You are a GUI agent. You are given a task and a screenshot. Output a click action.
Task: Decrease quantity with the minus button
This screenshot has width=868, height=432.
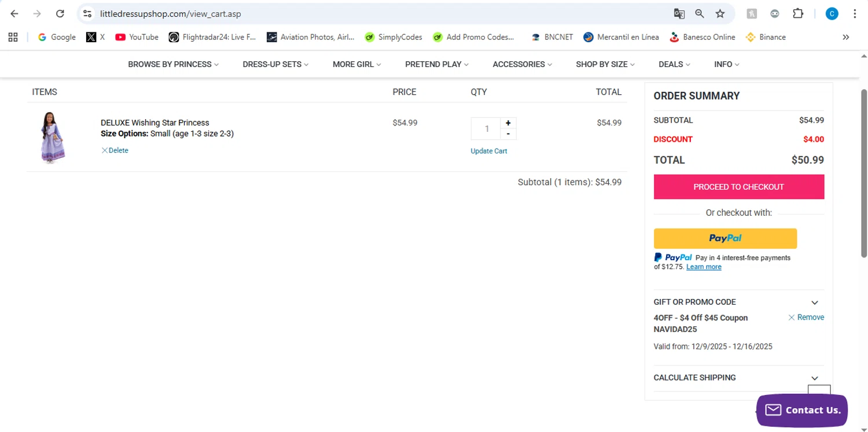[508, 134]
